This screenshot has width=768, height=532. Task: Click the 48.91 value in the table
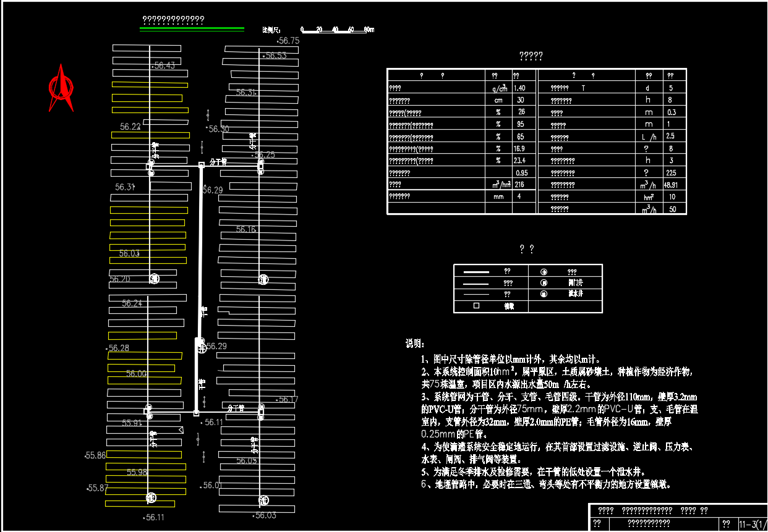coord(670,185)
